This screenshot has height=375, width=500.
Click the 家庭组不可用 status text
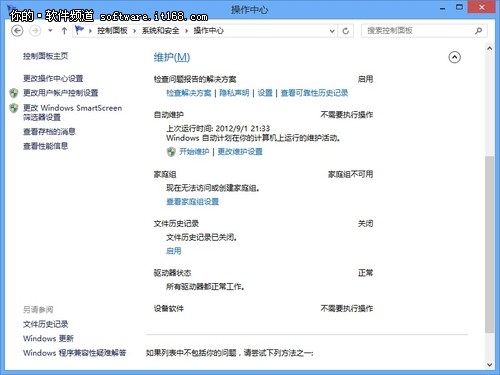[x=350, y=174]
